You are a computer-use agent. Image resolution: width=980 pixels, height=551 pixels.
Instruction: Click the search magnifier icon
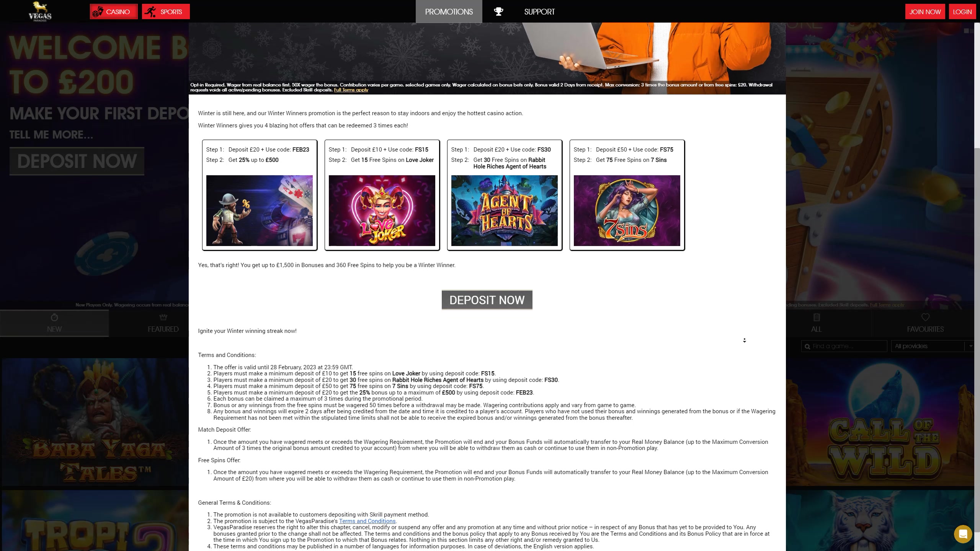pos(807,347)
